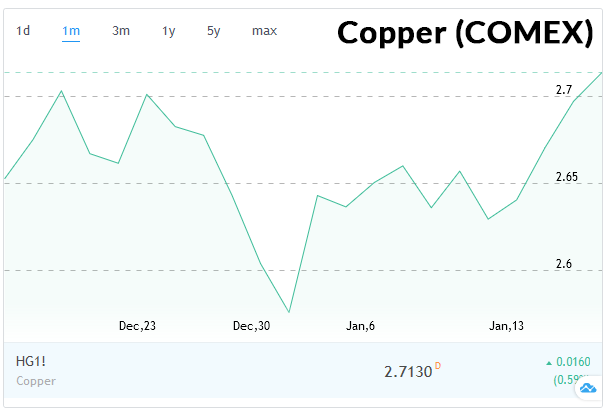Click the last price 2.7130

pyautogui.click(x=407, y=371)
